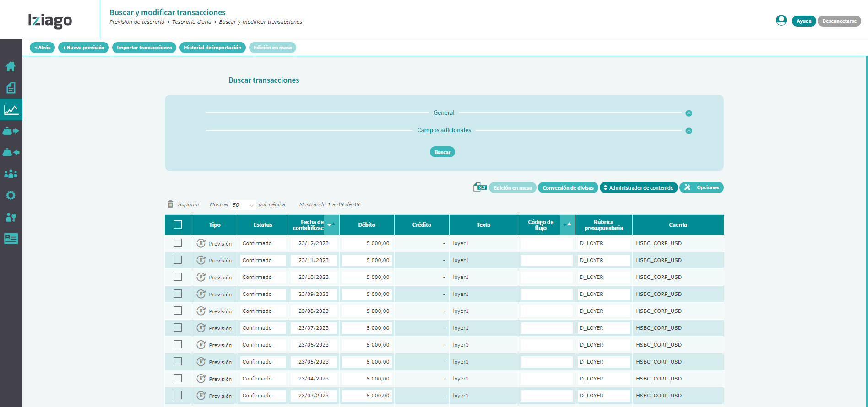The width and height of the screenshot is (868, 407).
Task: Click Rúbrica field D_LOYER for 23/10/2023
Action: tap(603, 277)
